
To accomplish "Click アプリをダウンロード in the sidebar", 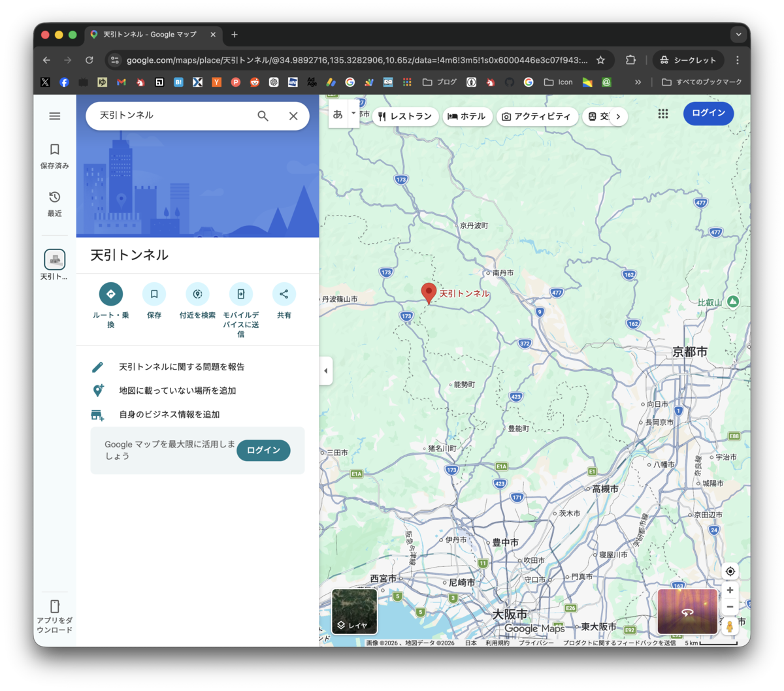I will [55, 616].
